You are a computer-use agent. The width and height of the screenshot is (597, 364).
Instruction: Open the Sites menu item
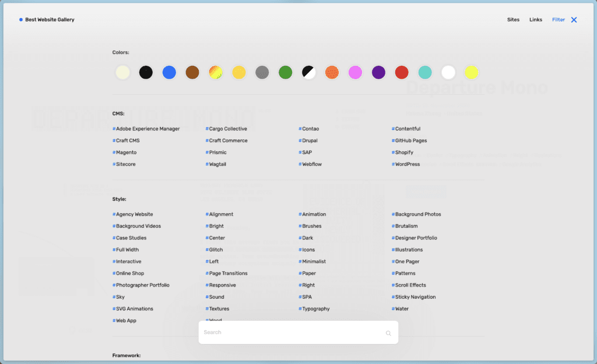coord(513,20)
